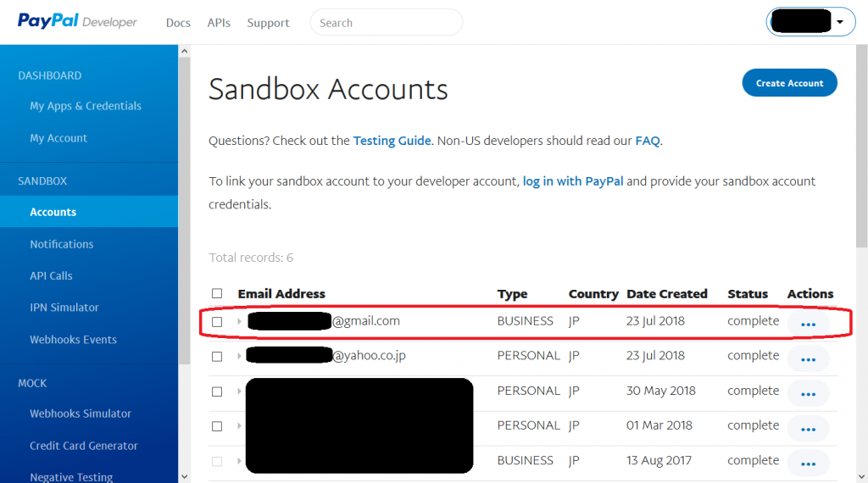Expand the yahoo.co.jp account row details

pyautogui.click(x=239, y=357)
